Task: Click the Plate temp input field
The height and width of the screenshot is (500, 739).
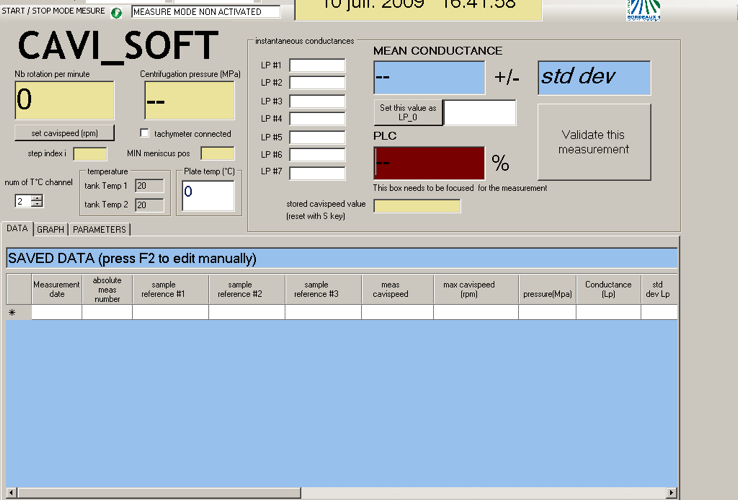Action: pos(207,196)
